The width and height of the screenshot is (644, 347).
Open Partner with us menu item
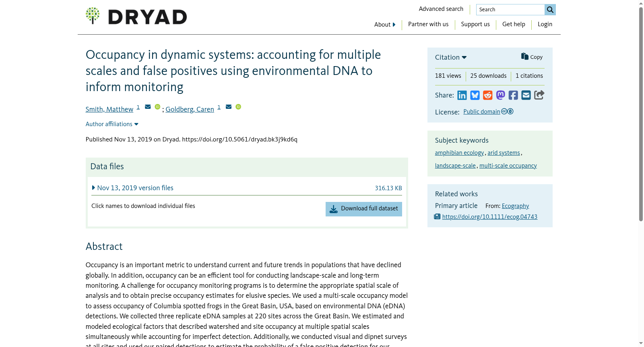coord(428,24)
